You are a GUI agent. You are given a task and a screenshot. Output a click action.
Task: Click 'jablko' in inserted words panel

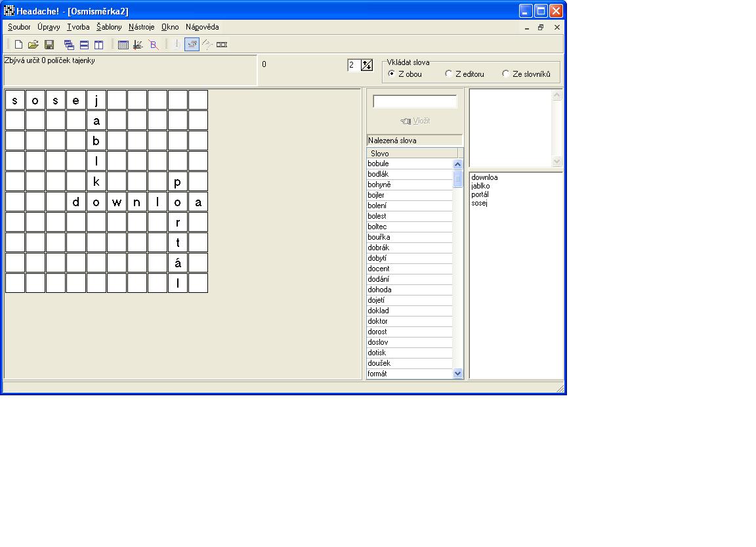(x=480, y=186)
